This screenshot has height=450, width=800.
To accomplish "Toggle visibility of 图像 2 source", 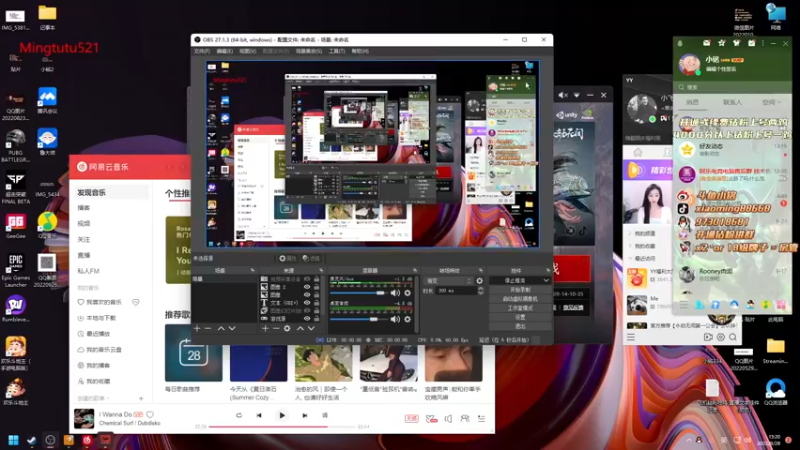I will pos(307,287).
